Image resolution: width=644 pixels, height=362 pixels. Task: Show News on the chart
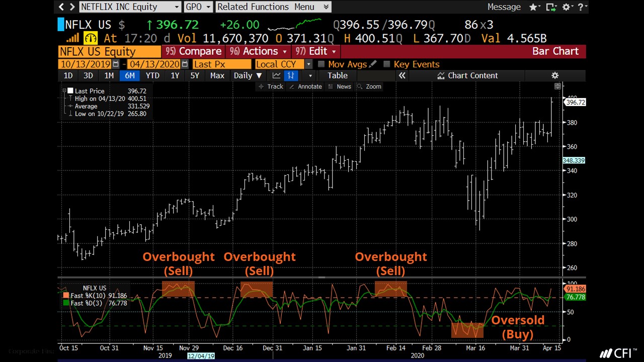point(340,86)
